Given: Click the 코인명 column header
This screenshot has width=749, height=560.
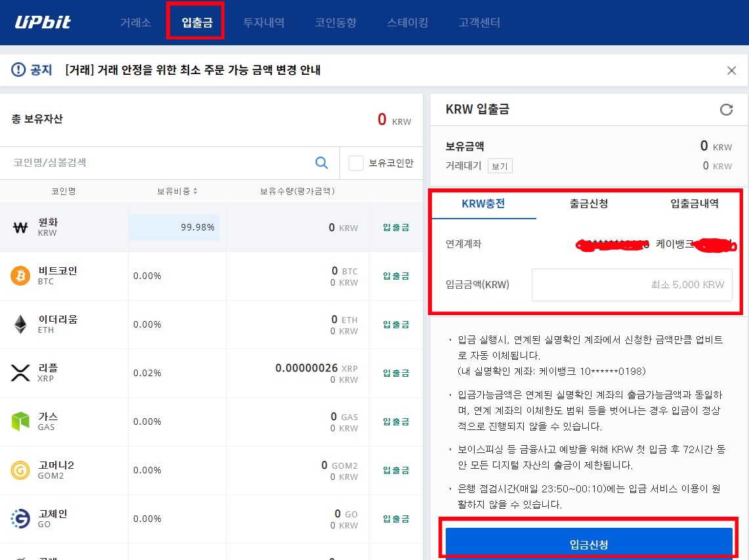Looking at the screenshot, I should [64, 191].
